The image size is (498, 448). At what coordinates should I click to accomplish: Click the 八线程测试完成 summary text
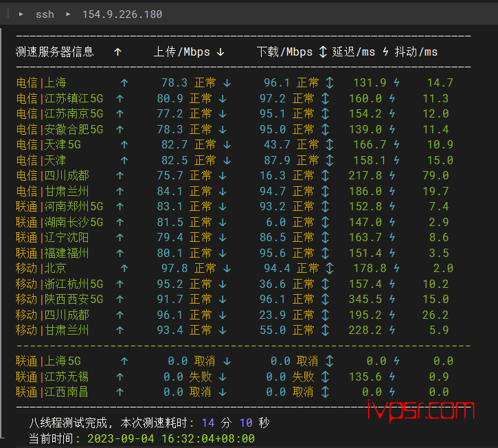pyautogui.click(x=69, y=423)
